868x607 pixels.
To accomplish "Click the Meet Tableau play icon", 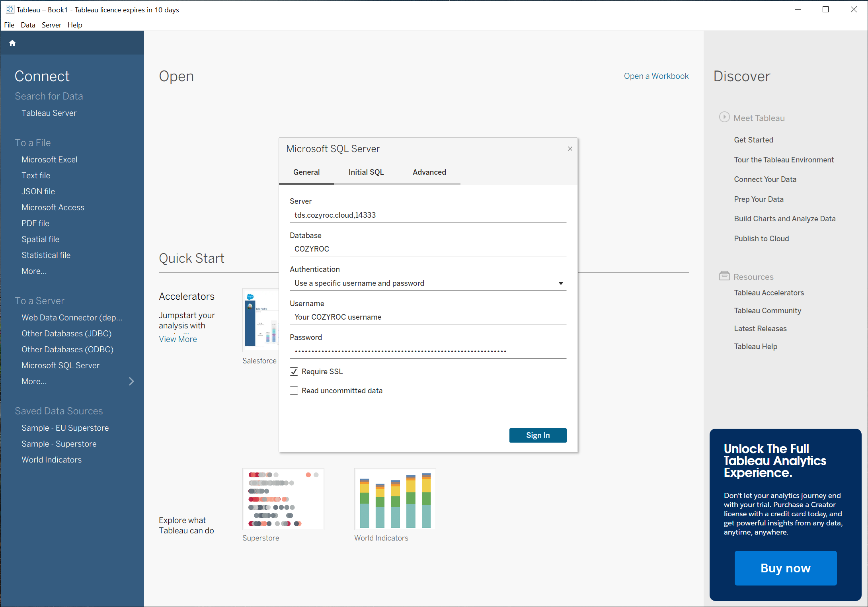I will [724, 117].
